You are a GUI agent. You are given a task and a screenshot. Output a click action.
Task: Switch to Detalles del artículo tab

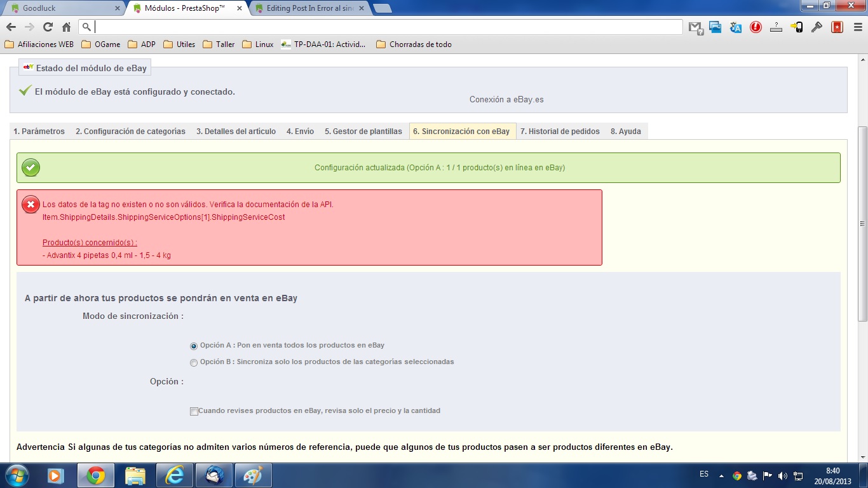click(x=236, y=132)
